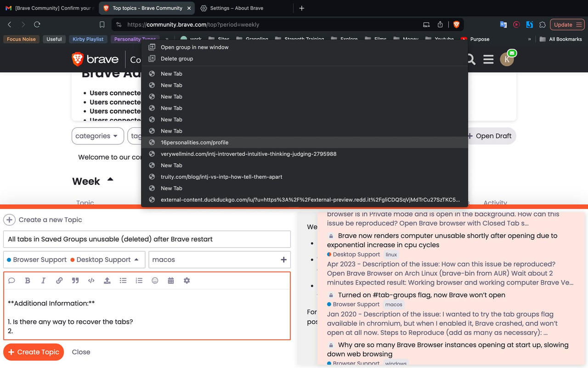Open the Focus Noise saved tab group
Image resolution: width=588 pixels, height=368 pixels.
21,39
